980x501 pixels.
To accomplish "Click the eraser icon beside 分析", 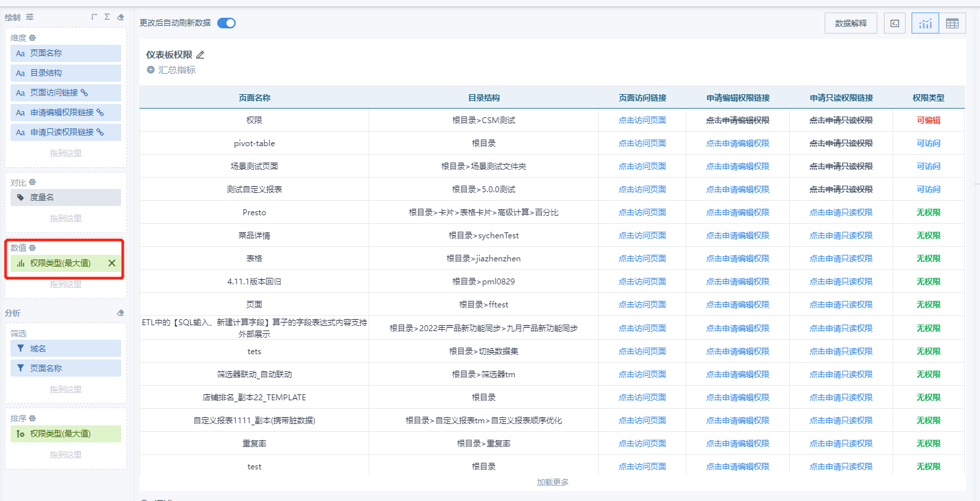I will [120, 313].
